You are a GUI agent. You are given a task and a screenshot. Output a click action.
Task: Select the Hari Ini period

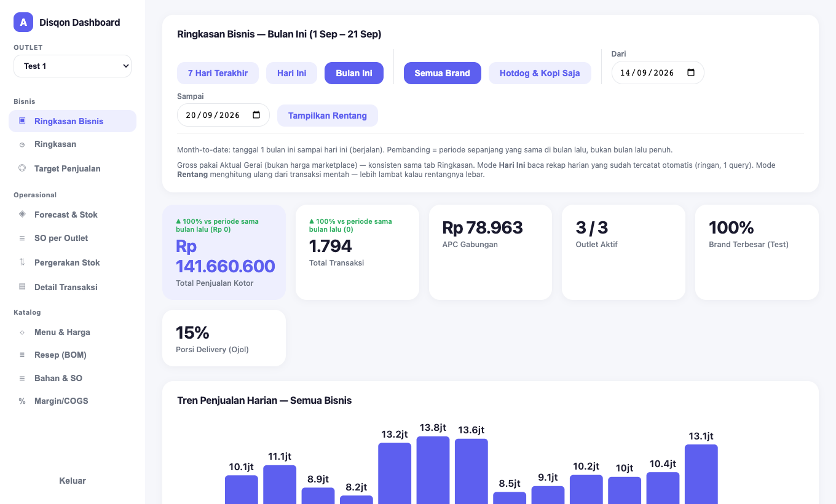291,73
